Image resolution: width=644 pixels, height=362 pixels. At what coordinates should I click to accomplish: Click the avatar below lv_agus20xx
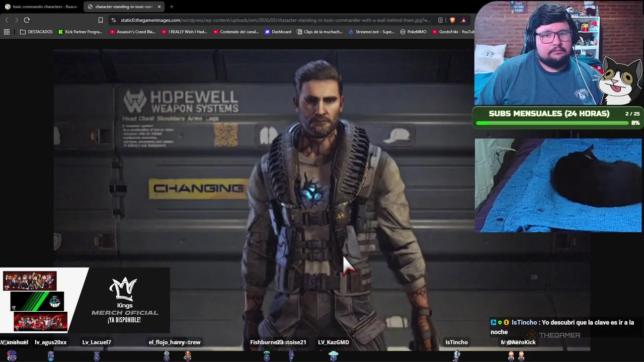50,355
